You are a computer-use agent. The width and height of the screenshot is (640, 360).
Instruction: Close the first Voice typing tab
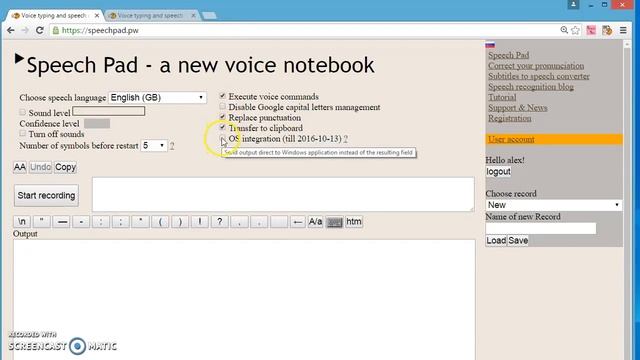[x=97, y=16]
